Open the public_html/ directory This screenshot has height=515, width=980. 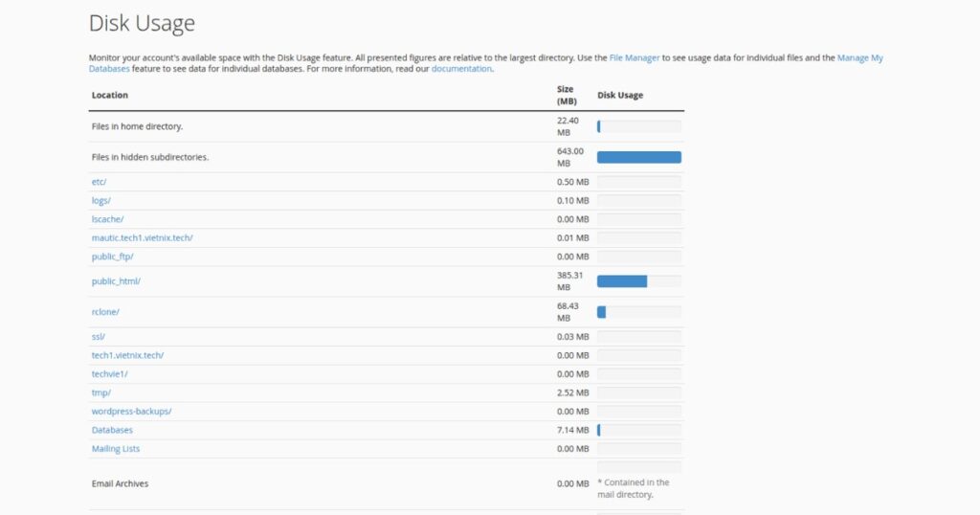(116, 281)
